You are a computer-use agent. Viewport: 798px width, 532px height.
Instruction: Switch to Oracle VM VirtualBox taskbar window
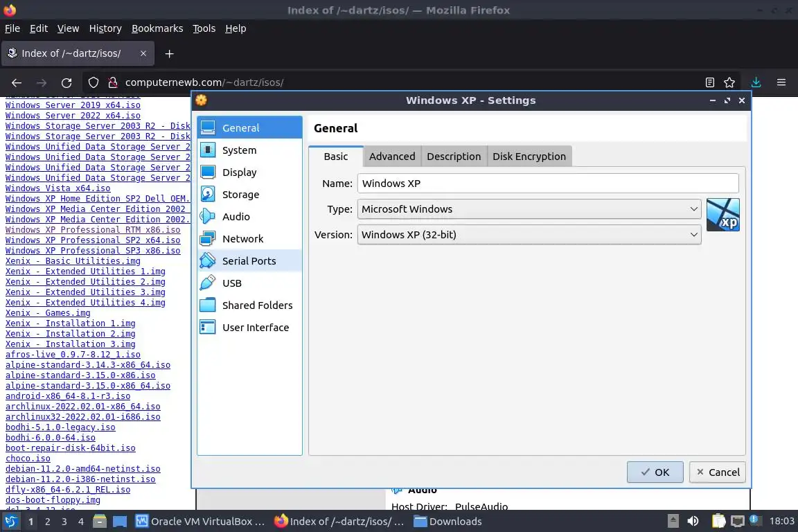click(200, 522)
